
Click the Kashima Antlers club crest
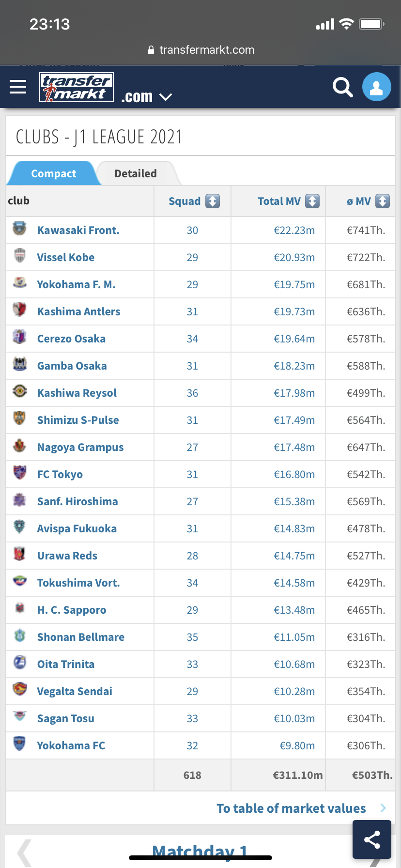(x=19, y=310)
